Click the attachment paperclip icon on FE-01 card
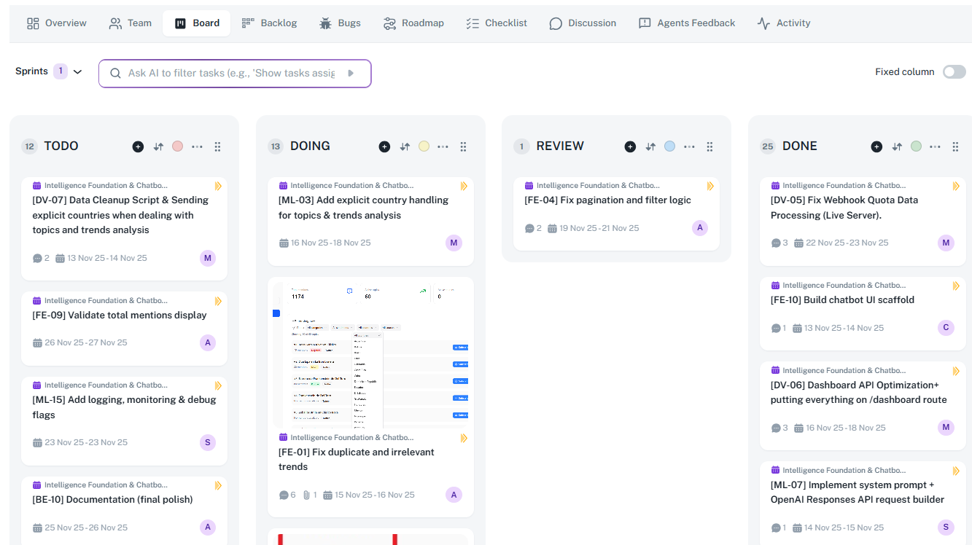This screenshot has width=980, height=545. pos(306,495)
